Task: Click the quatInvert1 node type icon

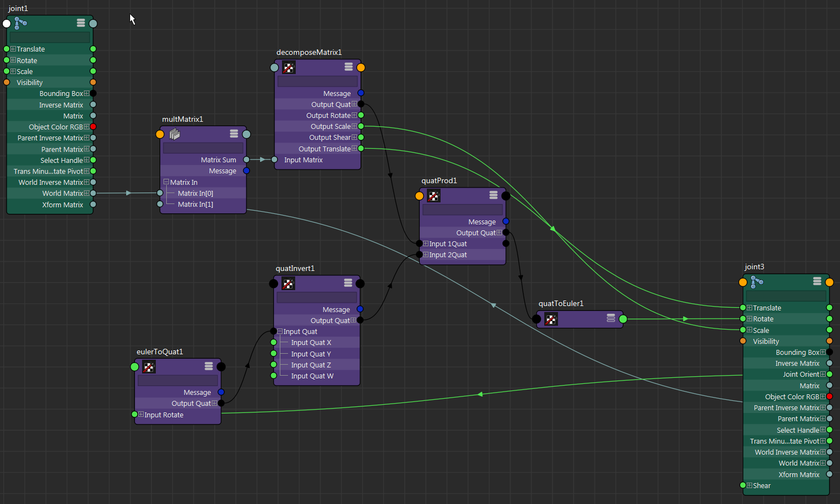Action: pos(288,284)
